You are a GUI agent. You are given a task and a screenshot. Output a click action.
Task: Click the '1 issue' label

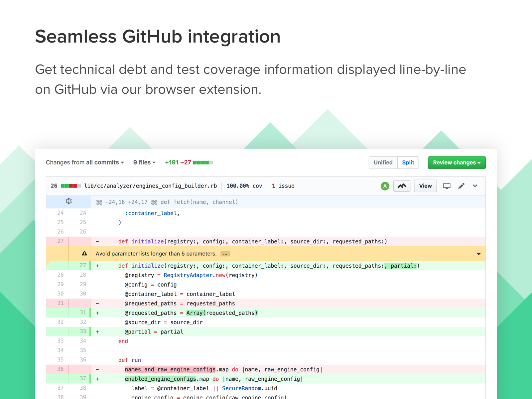coord(283,186)
